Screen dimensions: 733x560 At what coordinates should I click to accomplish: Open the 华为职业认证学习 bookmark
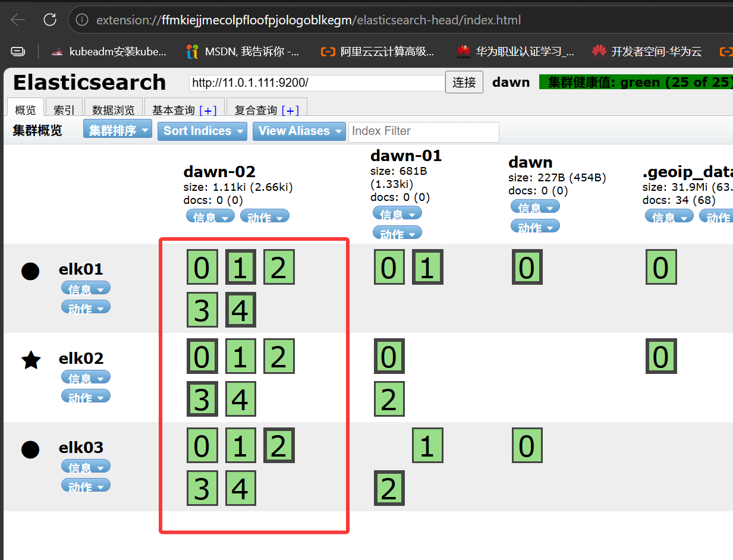[515, 52]
